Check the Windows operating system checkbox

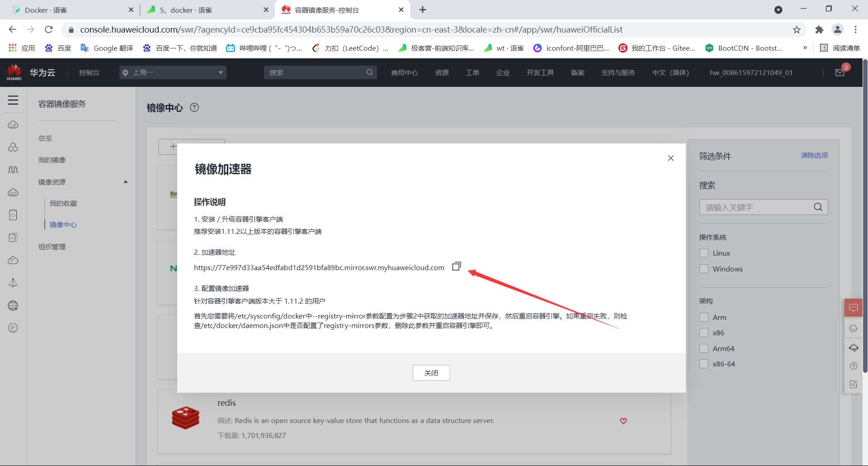tap(704, 269)
